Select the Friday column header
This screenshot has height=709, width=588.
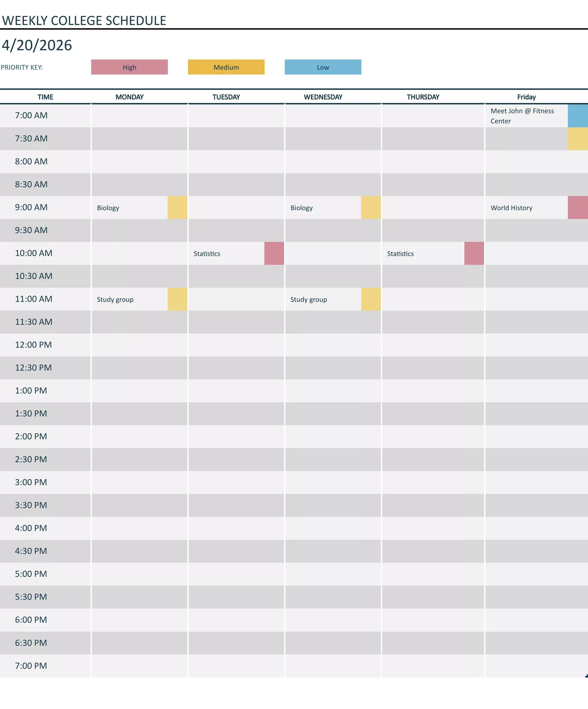tap(526, 97)
